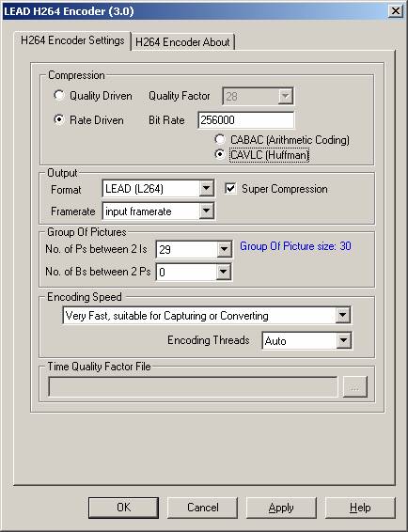Click the Encoding Threads label
The height and width of the screenshot is (532, 408).
point(209,340)
